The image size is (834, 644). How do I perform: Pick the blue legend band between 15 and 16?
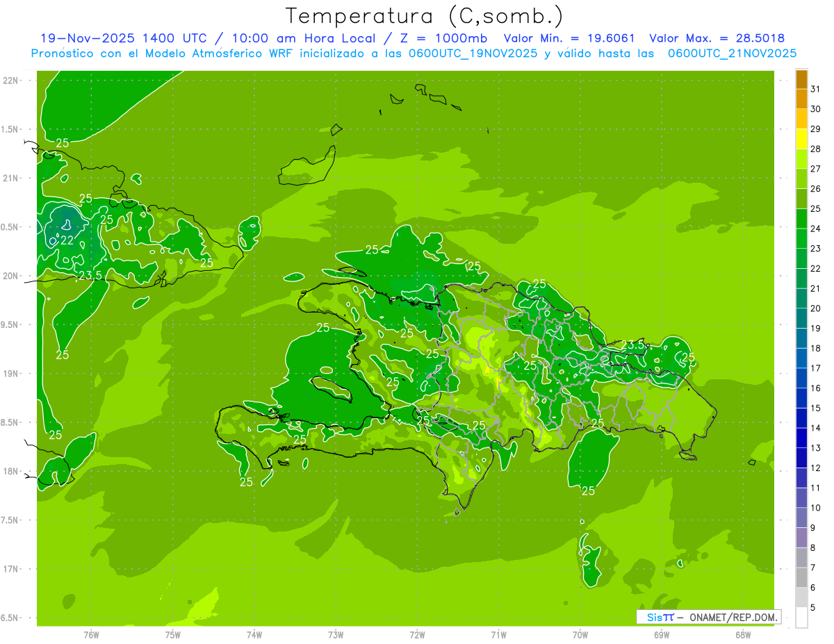tap(801, 398)
